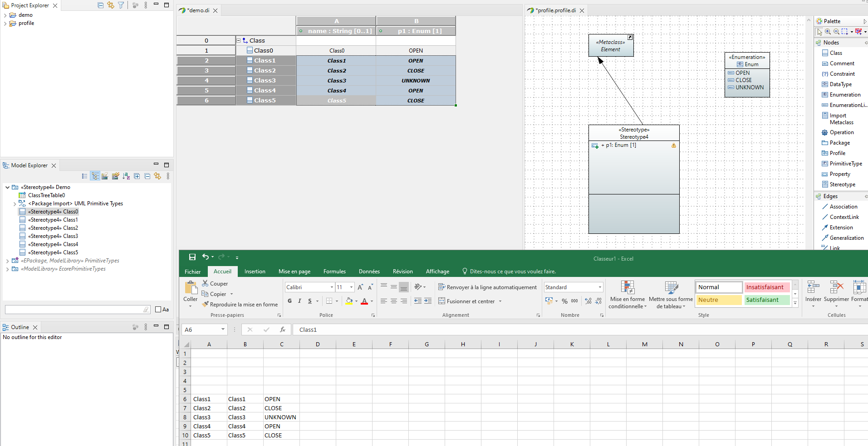Click Mettre sous forme de tableau button
The height and width of the screenshot is (446, 868).
(x=671, y=295)
